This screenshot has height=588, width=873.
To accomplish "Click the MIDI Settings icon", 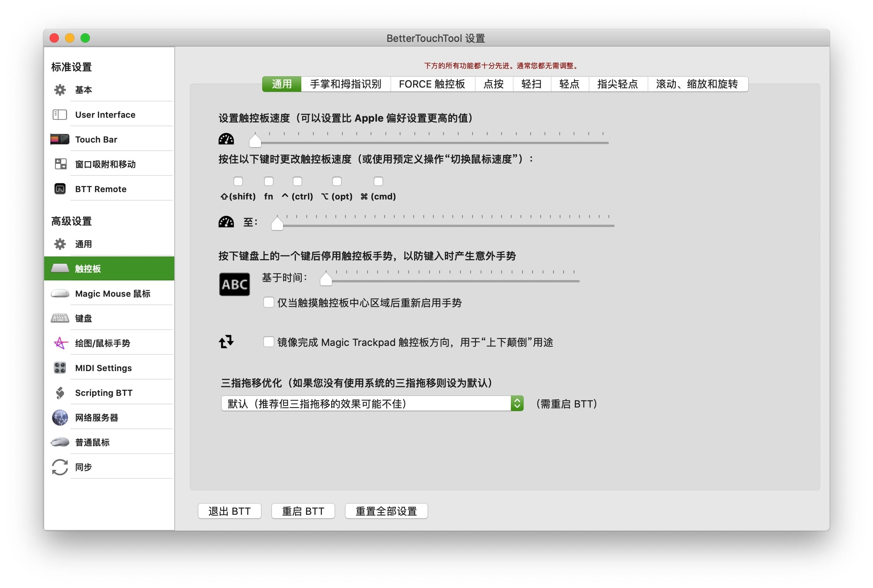I will [60, 368].
